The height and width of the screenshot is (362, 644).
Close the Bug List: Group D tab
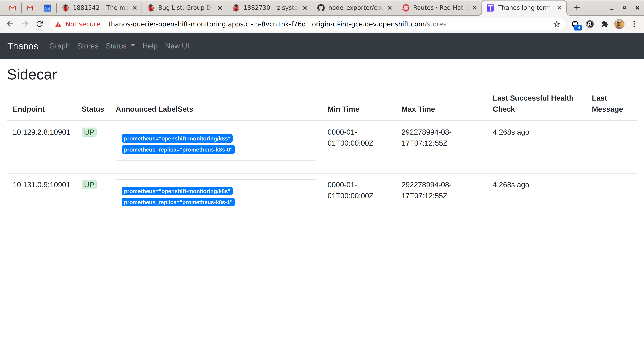(x=220, y=8)
